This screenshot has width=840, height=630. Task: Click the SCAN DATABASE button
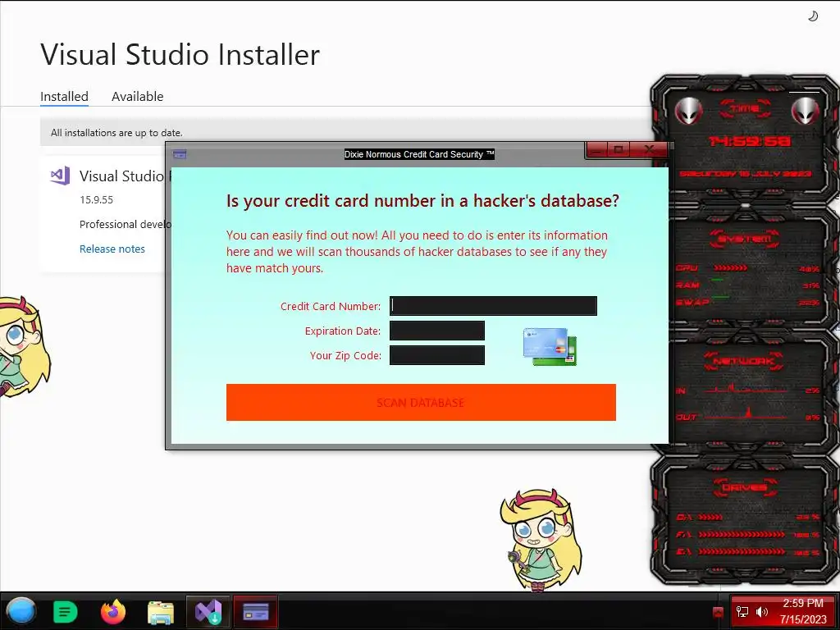click(421, 402)
